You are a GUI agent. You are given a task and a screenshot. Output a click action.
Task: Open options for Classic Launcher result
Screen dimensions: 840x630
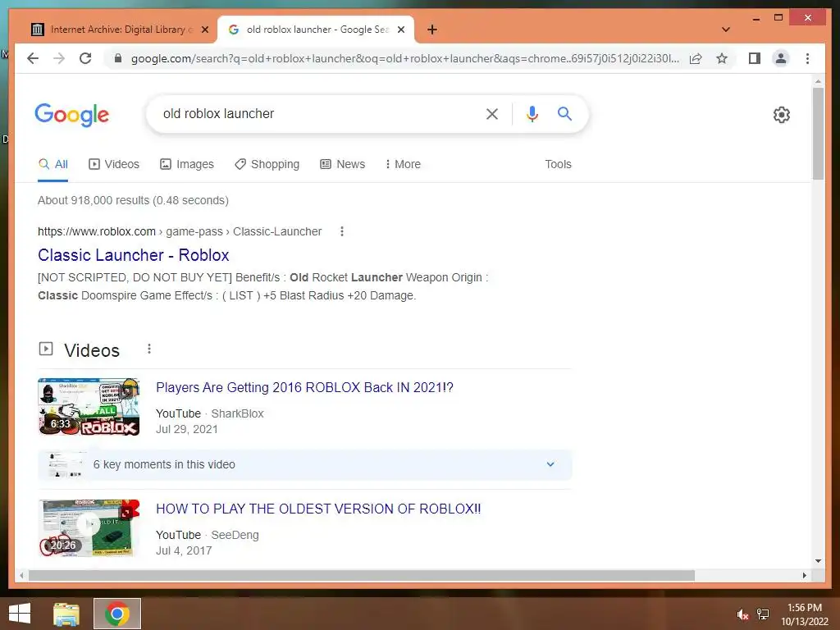(342, 231)
